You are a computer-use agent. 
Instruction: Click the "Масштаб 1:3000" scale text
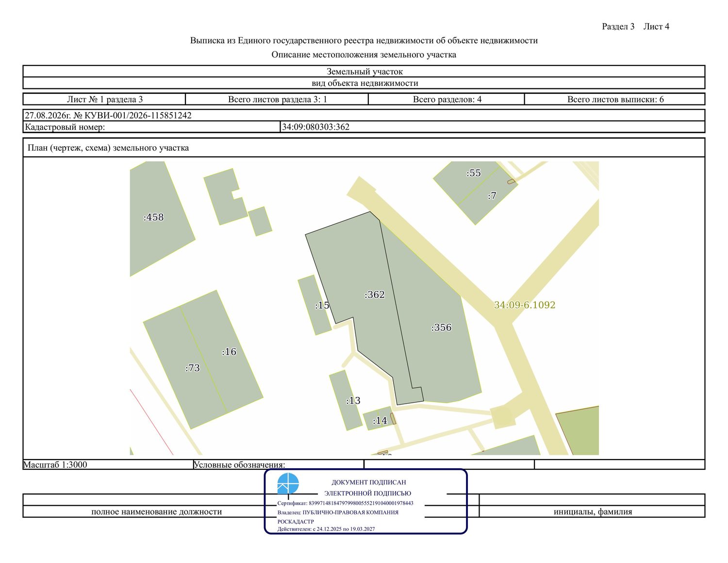(x=55, y=464)
